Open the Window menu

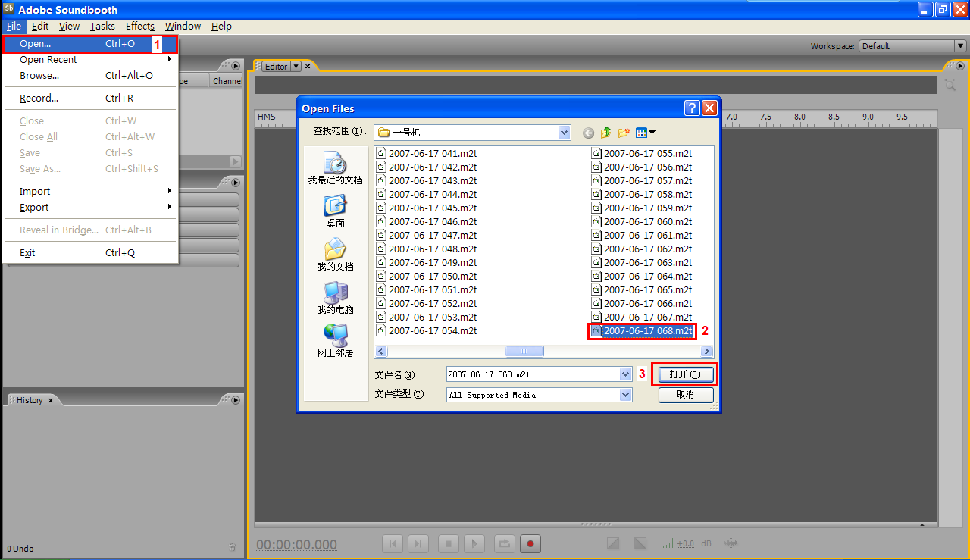[183, 26]
